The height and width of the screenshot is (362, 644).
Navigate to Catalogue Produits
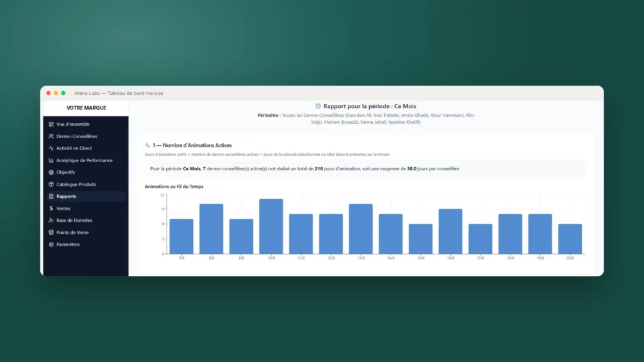(x=85, y=184)
